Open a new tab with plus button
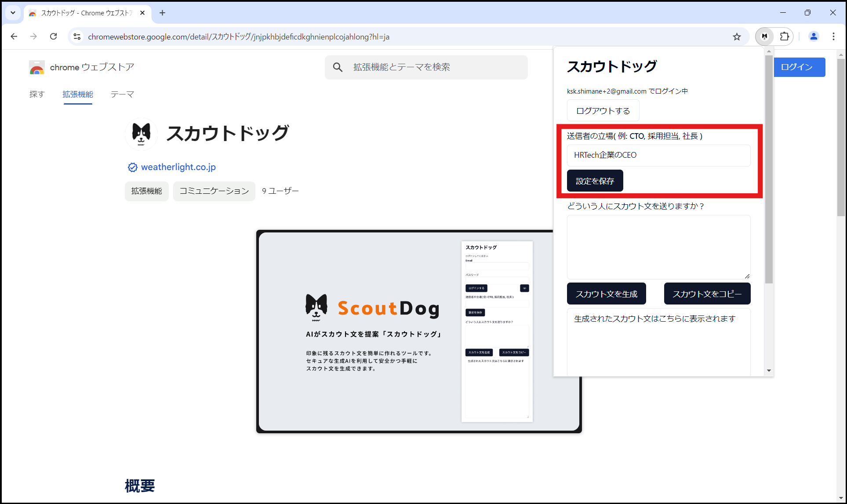Image resolution: width=847 pixels, height=504 pixels. [162, 13]
